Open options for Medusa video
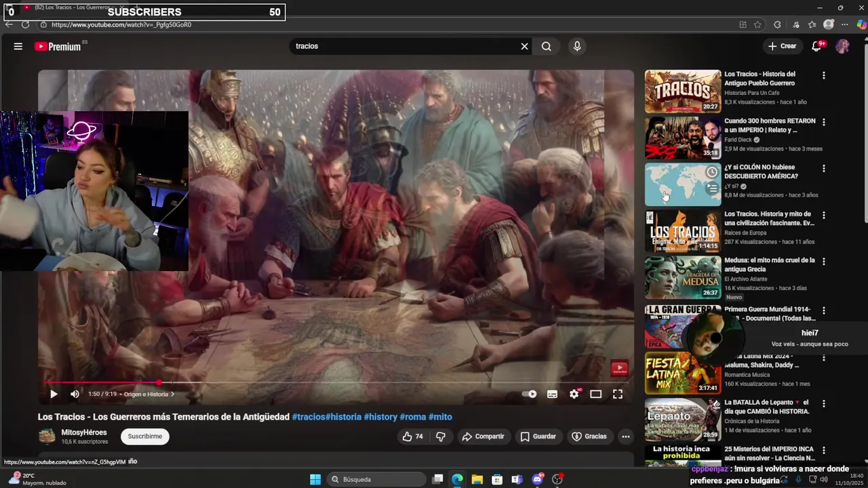868x488 pixels. pos(824,262)
